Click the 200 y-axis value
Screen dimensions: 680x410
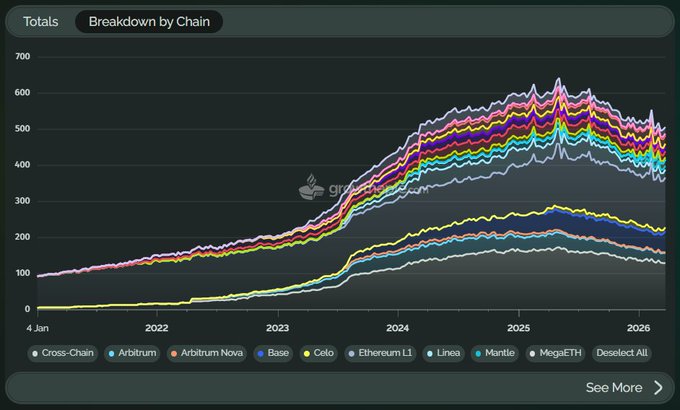point(23,237)
